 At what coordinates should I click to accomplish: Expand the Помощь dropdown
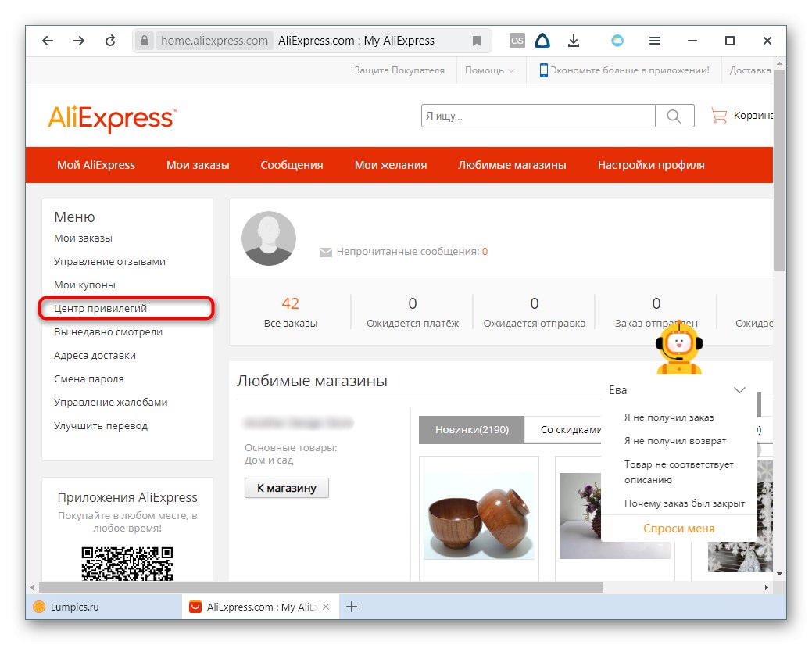click(x=489, y=70)
